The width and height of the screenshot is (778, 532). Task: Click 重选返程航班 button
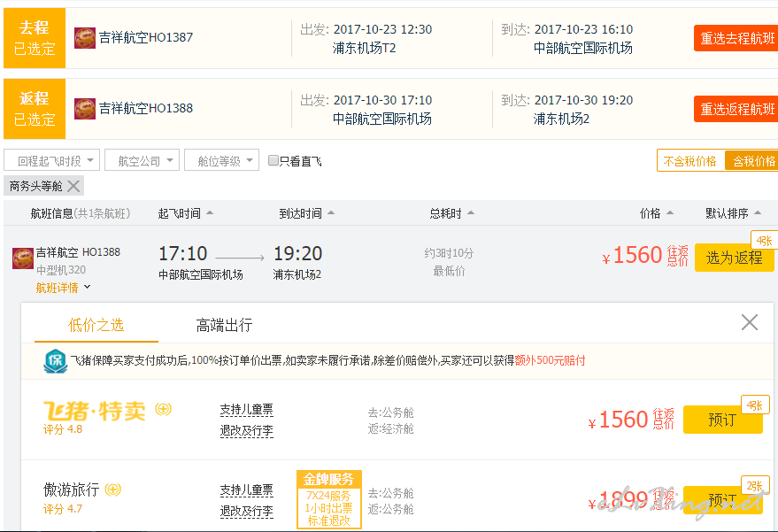click(x=736, y=109)
